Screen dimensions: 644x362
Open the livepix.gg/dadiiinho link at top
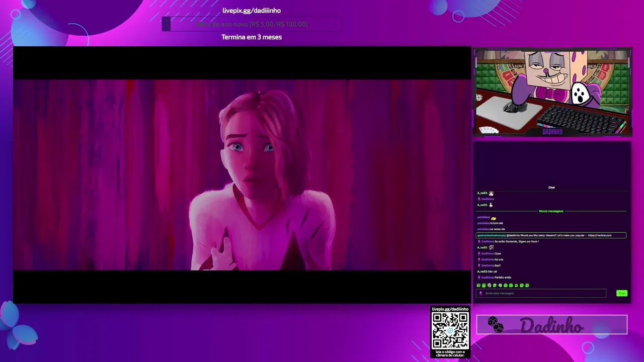click(252, 11)
